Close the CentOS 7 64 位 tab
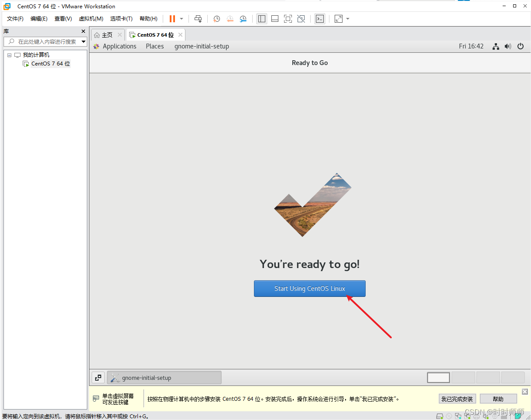 [x=180, y=35]
